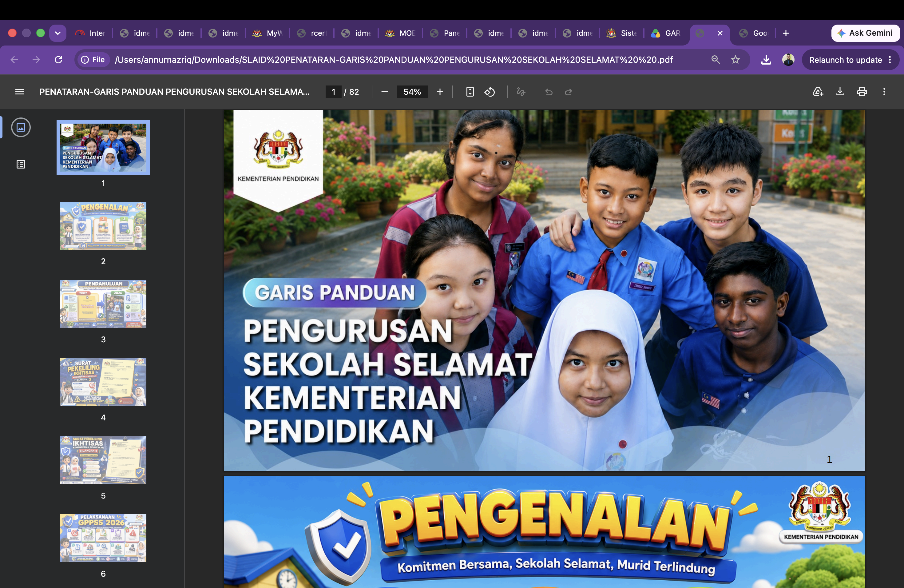Click the page number input field
904x588 pixels.
(x=334, y=92)
